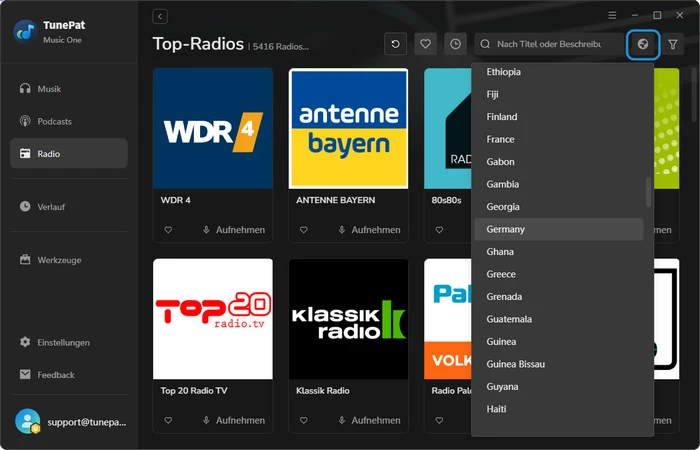The image size is (700, 450).
Task: Open the filter funnel button
Action: pyautogui.click(x=673, y=44)
